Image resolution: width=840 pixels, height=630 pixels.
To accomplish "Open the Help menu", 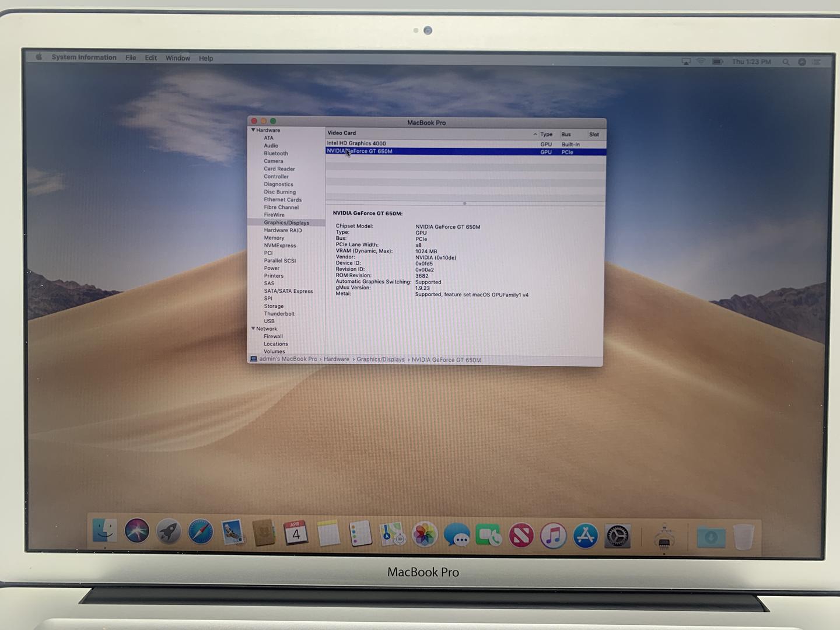I will coord(206,58).
